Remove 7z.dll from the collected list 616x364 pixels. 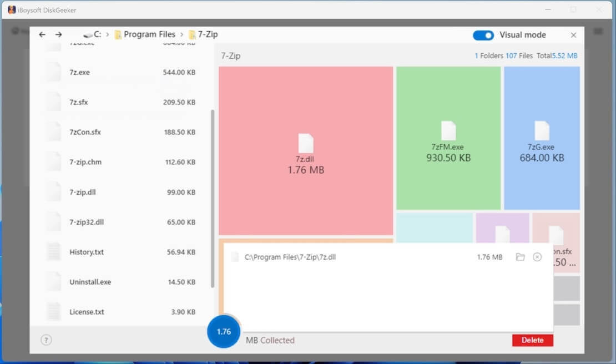[x=536, y=257]
